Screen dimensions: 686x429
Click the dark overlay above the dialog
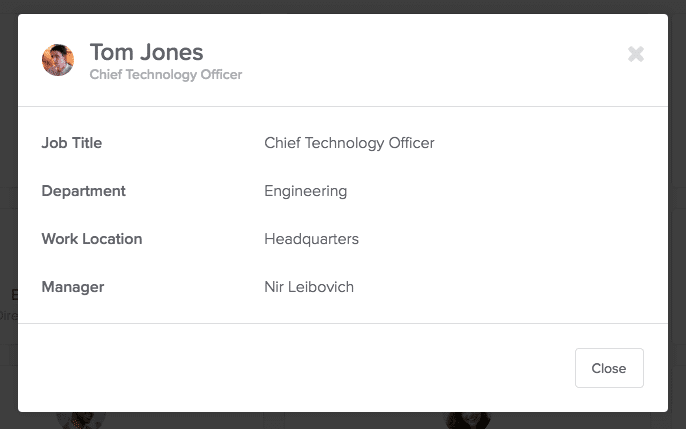pos(343,6)
